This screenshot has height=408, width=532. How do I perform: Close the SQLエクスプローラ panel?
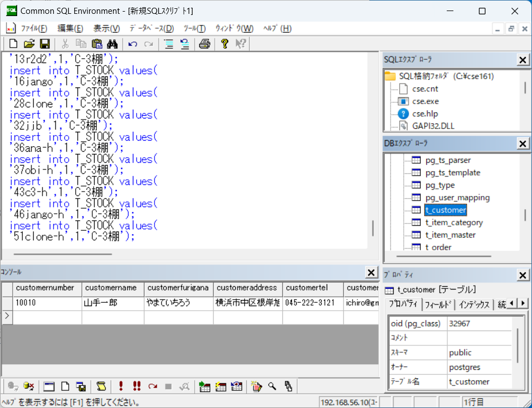tap(523, 60)
